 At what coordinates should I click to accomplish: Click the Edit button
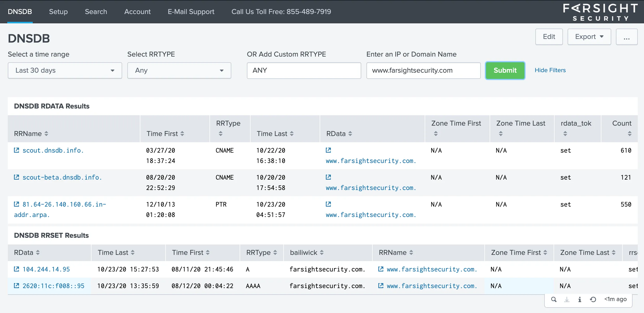point(549,37)
